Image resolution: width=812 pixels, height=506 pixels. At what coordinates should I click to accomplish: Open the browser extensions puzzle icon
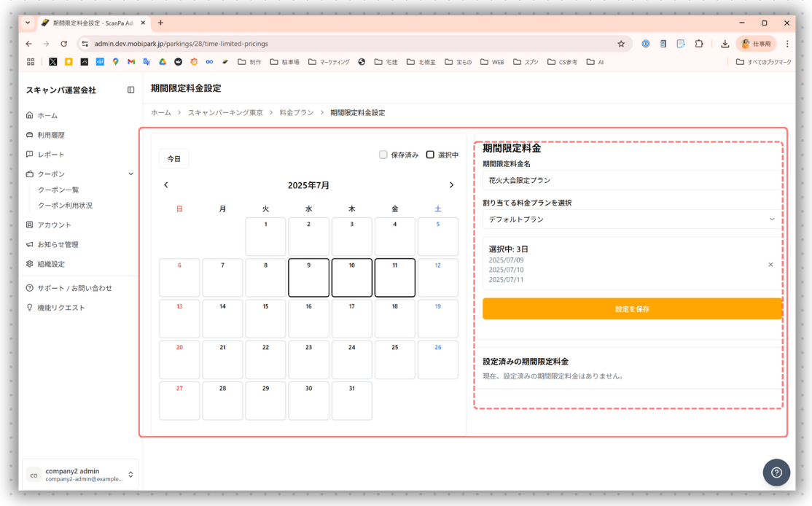698,44
